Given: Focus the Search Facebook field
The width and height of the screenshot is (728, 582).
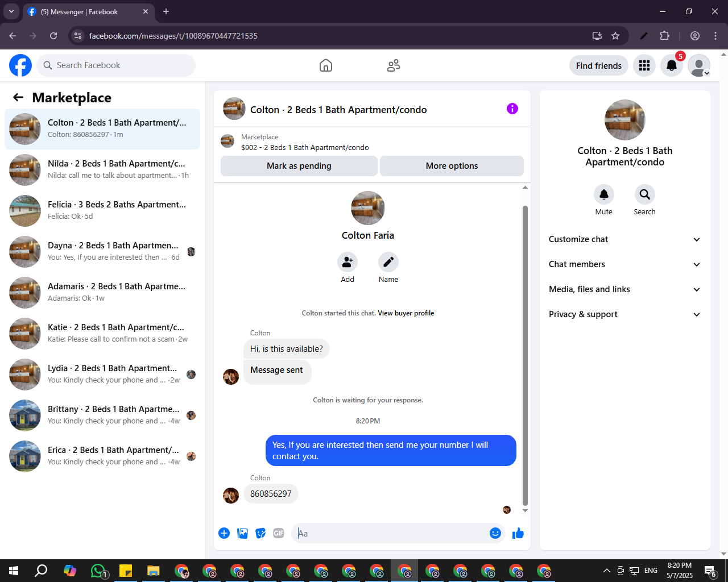Looking at the screenshot, I should click(x=116, y=65).
